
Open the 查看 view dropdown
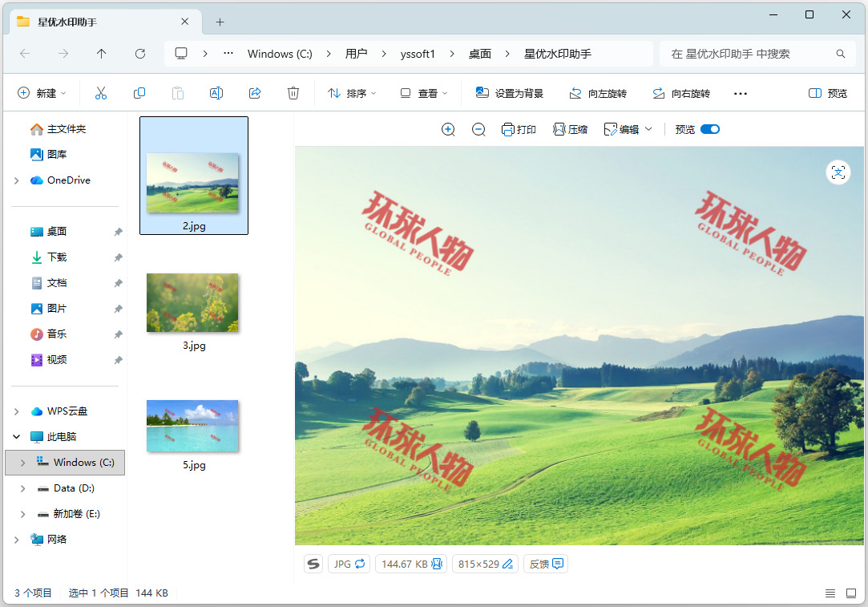423,93
